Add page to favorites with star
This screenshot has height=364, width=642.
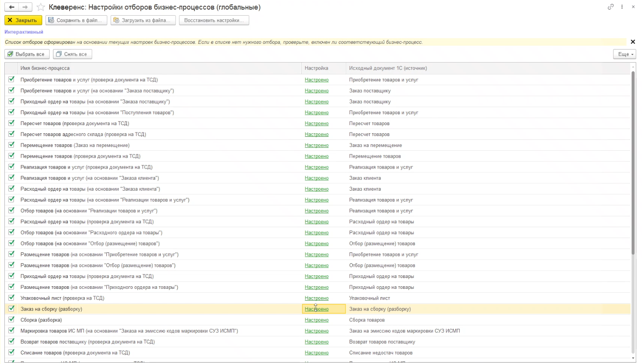tap(40, 7)
